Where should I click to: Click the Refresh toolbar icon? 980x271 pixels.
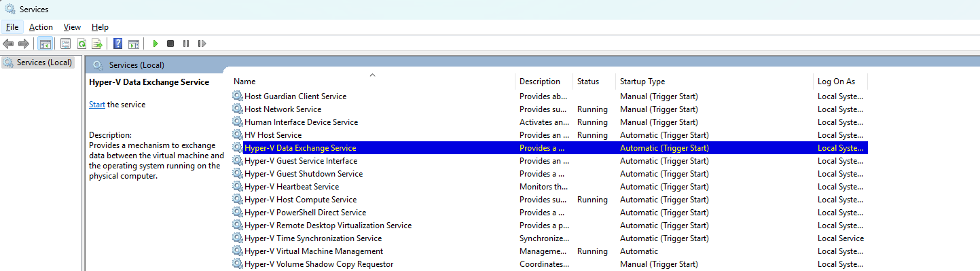[81, 43]
